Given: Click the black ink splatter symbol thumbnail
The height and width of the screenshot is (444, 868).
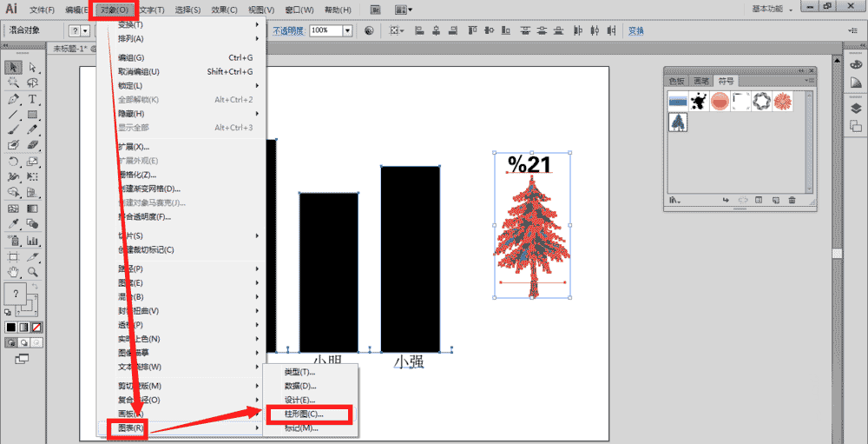Looking at the screenshot, I should point(699,101).
